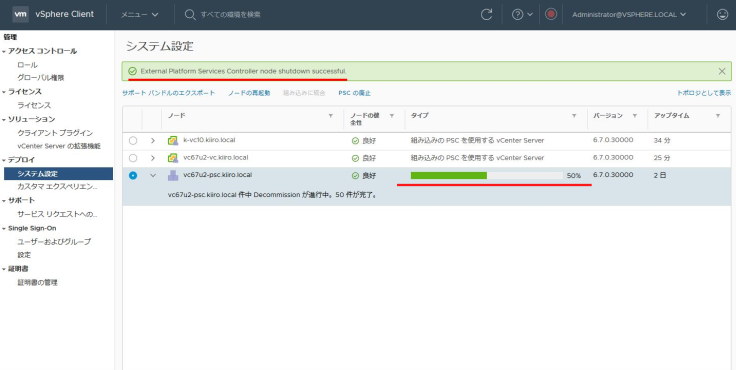The image size is (736, 370).
Task: Collapse the vc67u2-psc.kiiro.local row details
Action: pyautogui.click(x=153, y=175)
